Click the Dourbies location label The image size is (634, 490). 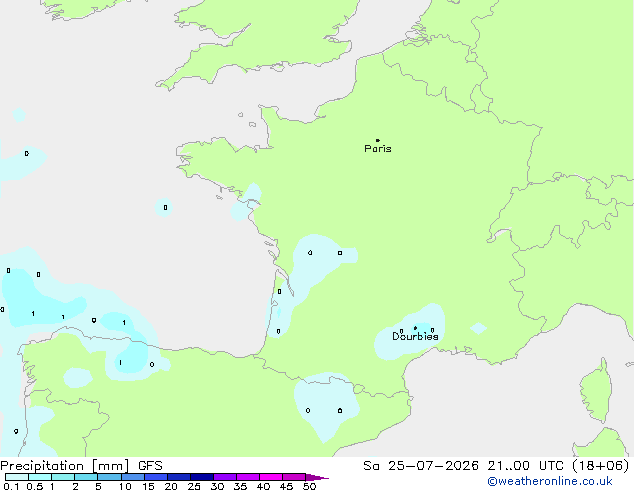(415, 336)
